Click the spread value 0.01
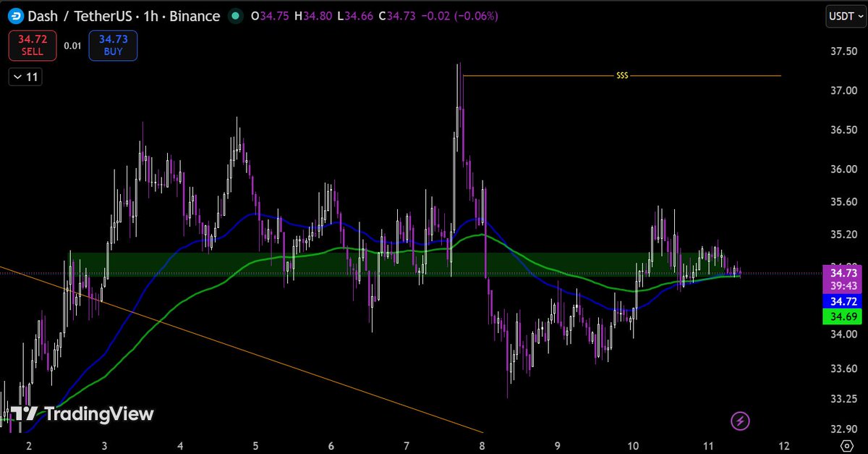Image resolution: width=868 pixels, height=454 pixels. [72, 46]
